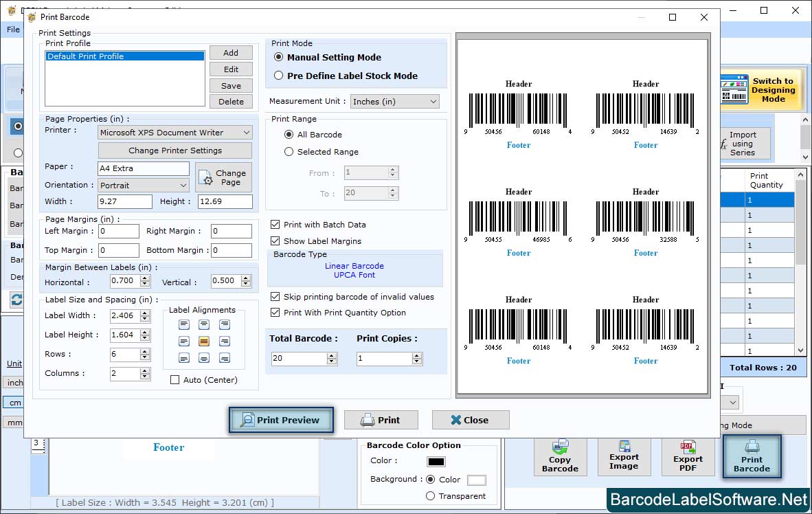The width and height of the screenshot is (812, 514).
Task: Open the Measurement Unit dropdown
Action: (x=394, y=102)
